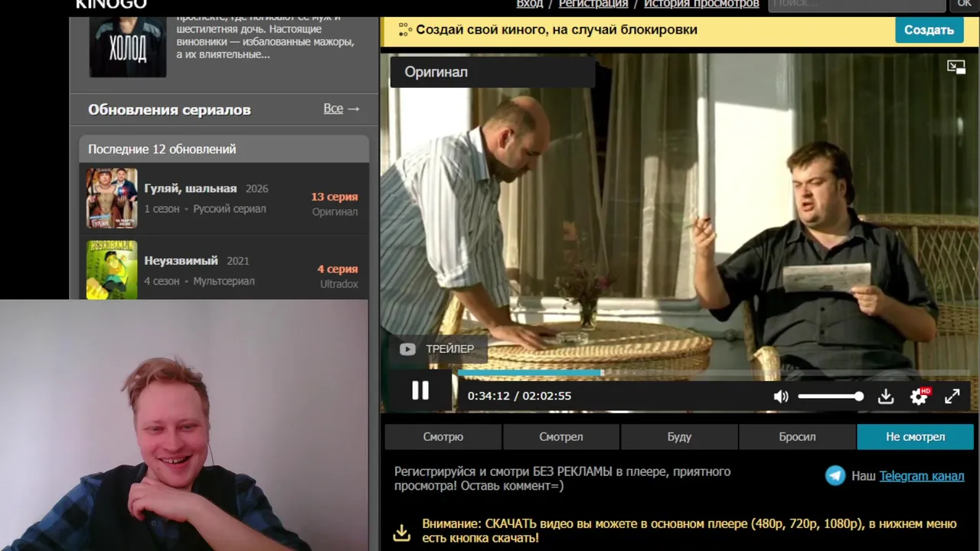
Task: Open История просмотров link
Action: (701, 4)
